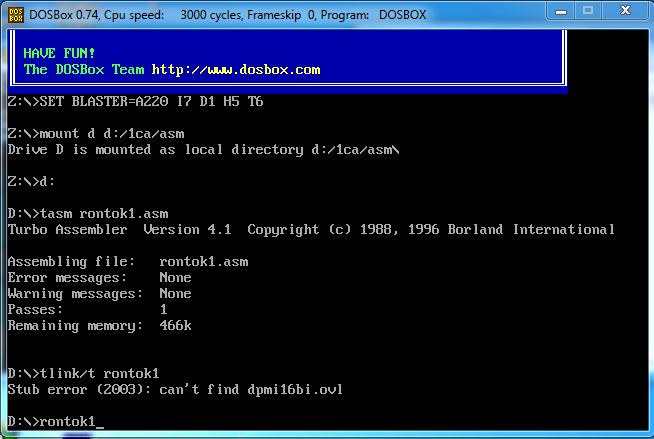Close the DOSBox window
This screenshot has height=439, width=654.
click(625, 10)
